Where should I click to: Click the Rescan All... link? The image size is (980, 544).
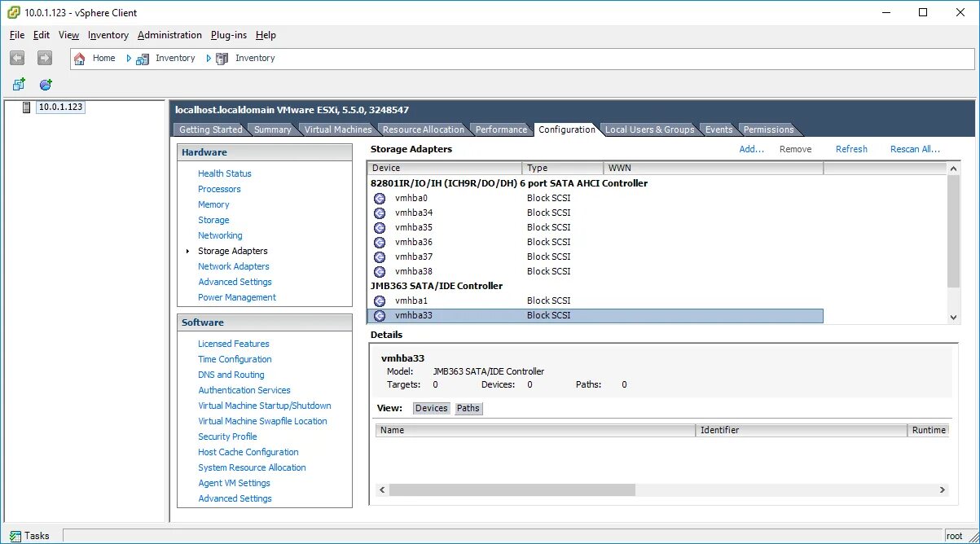915,149
